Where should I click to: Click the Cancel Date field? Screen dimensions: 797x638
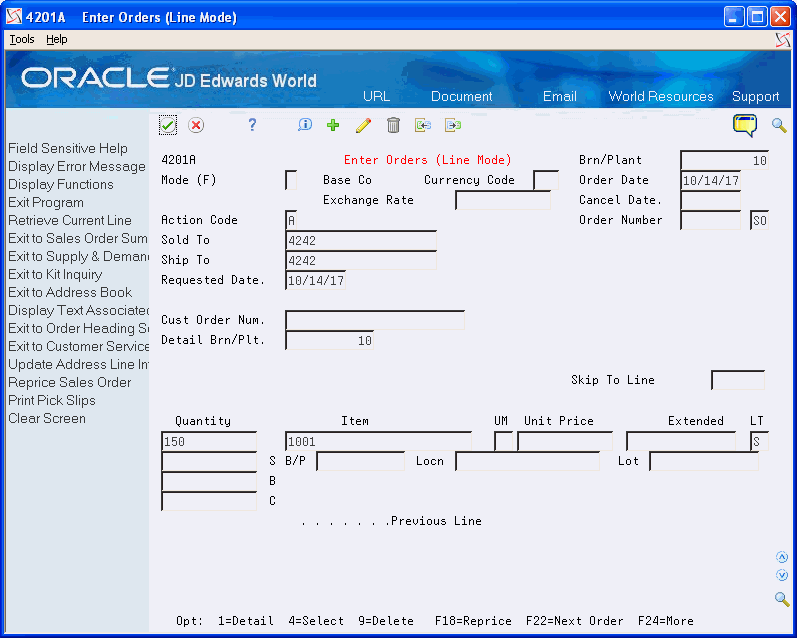[710, 200]
